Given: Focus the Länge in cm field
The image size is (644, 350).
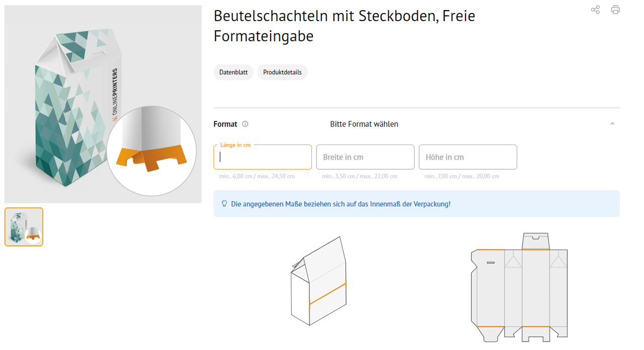Looking at the screenshot, I should (x=263, y=157).
